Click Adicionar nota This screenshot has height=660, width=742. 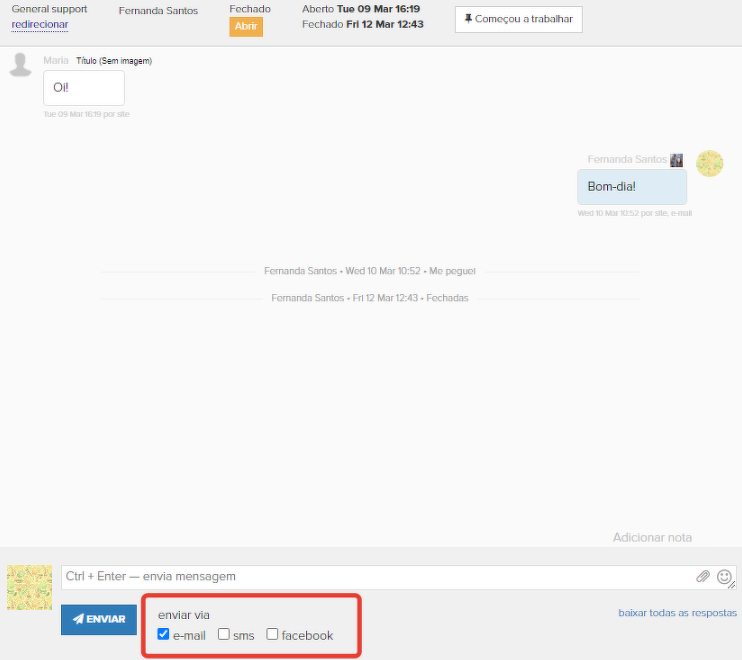point(652,538)
